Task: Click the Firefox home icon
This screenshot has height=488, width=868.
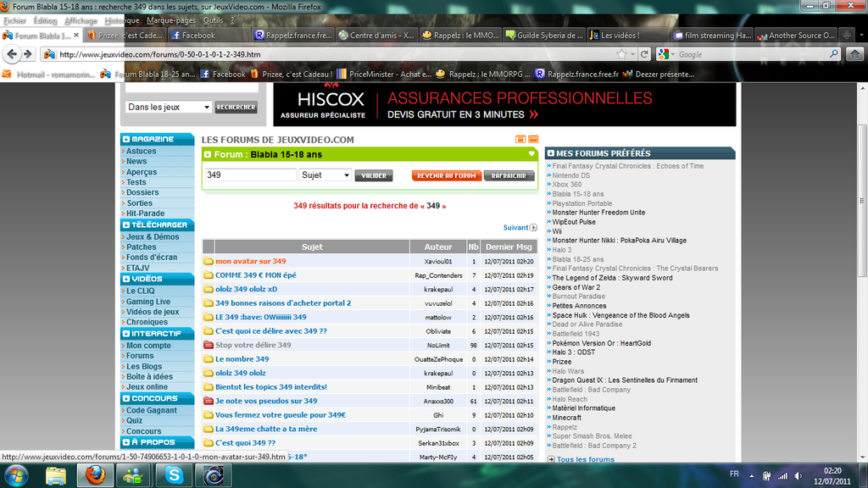Action: coord(855,54)
